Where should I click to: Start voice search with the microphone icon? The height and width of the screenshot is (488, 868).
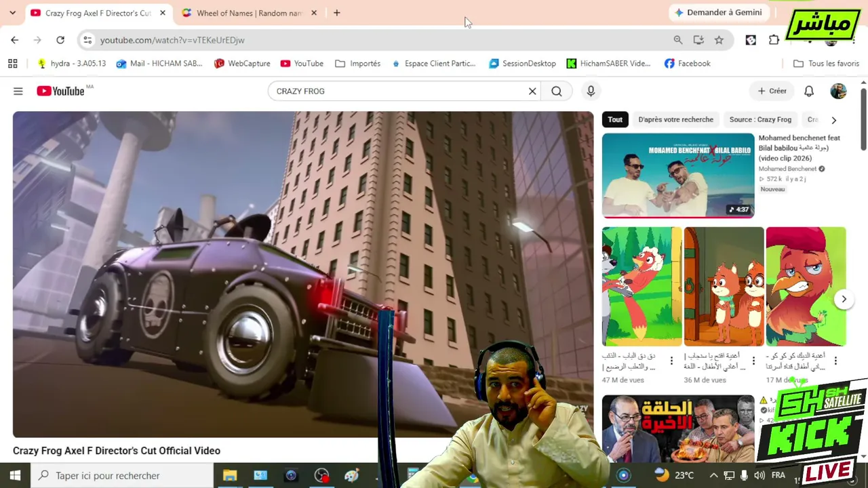click(591, 91)
